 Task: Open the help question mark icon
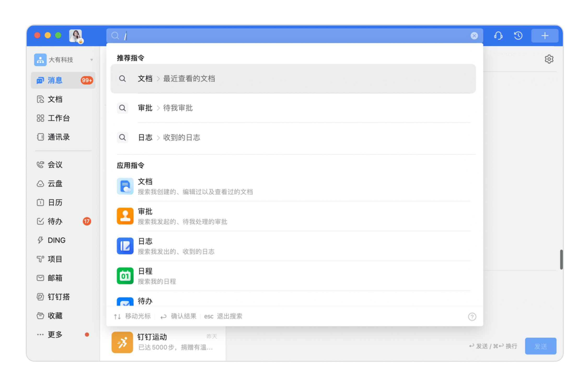point(472,317)
